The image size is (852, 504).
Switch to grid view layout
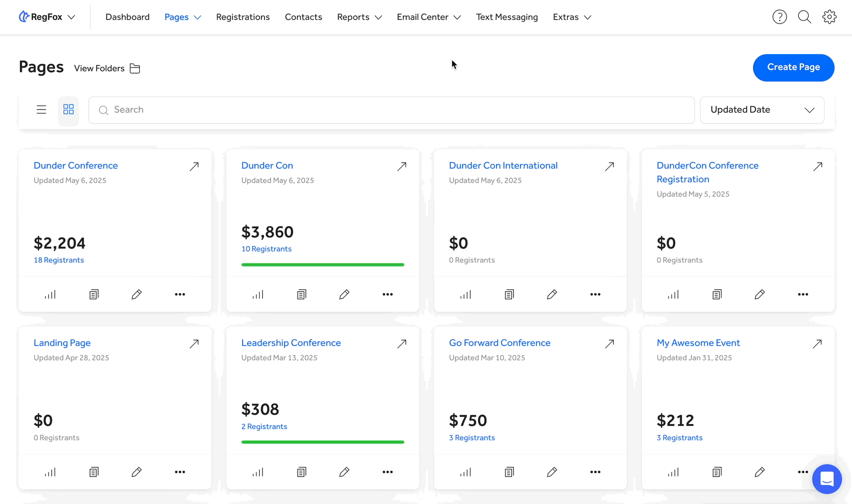pos(69,110)
